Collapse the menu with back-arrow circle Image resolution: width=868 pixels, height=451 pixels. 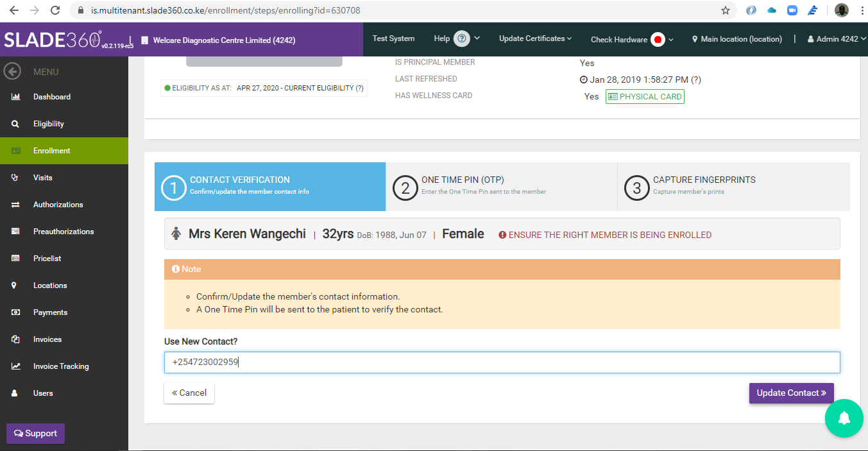click(x=12, y=71)
